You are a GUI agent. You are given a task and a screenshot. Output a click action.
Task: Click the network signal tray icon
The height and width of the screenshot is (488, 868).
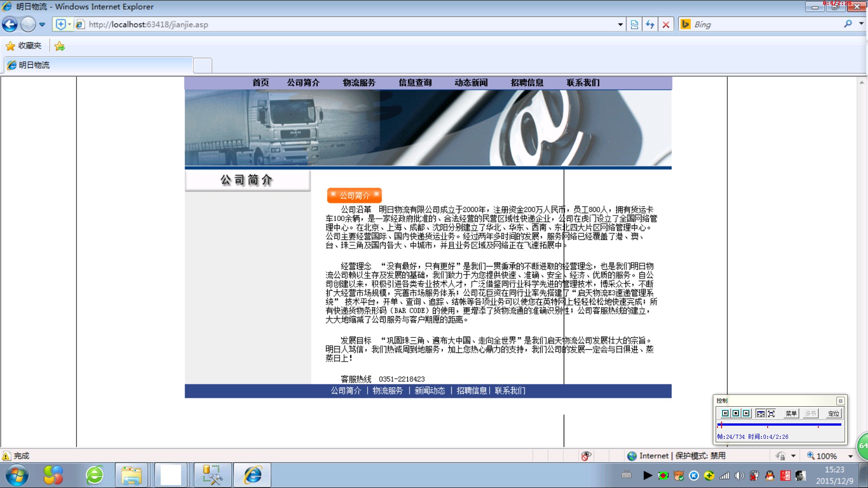[x=724, y=475]
